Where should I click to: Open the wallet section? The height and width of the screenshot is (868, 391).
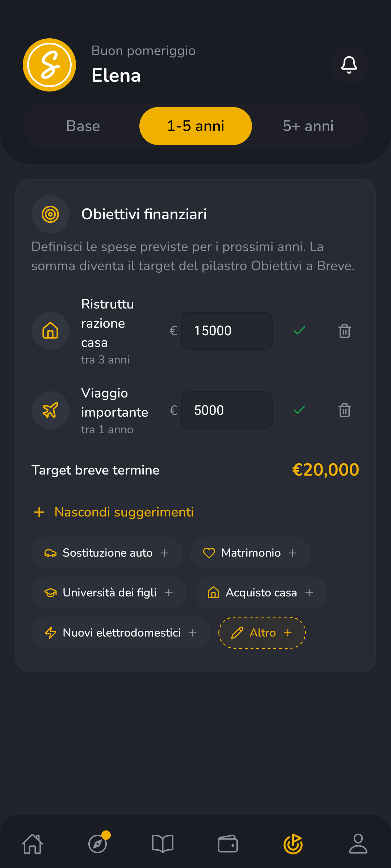pyautogui.click(x=228, y=844)
